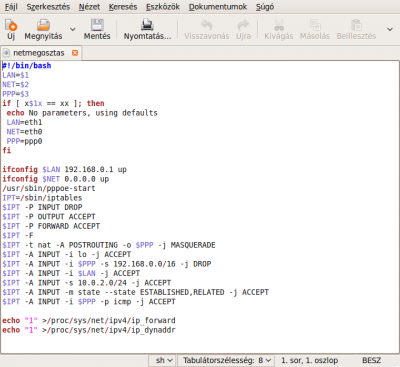Open the Súgó menu
400x367 pixels.
[265, 7]
